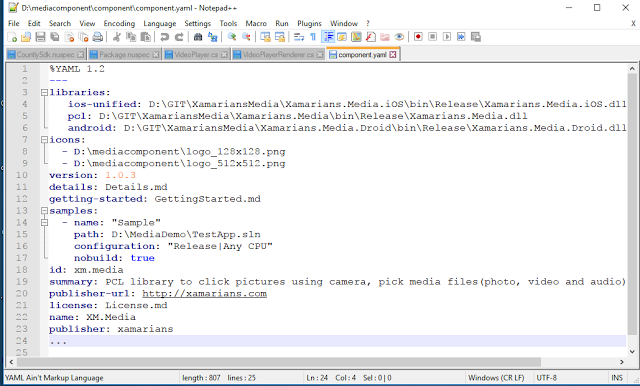Collapse the libraries fold marker

(44, 93)
